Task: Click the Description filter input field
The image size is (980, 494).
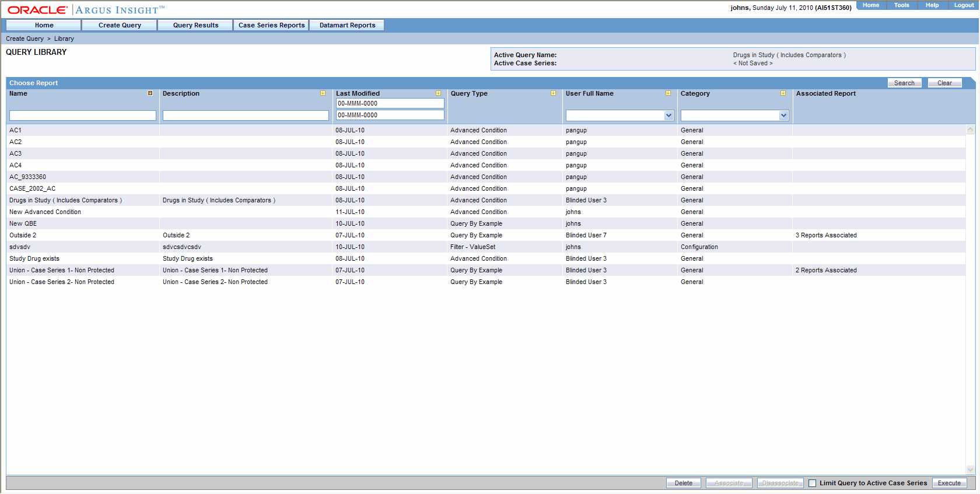Action: tap(246, 115)
